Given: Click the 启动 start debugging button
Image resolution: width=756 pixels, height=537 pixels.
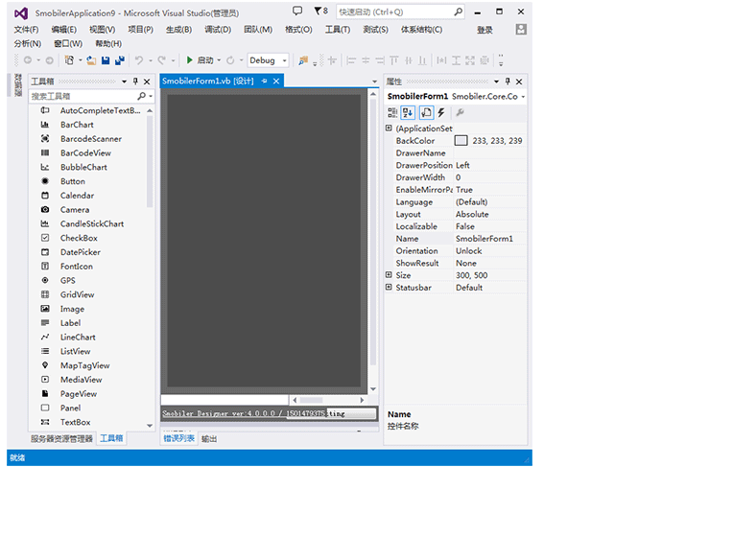Looking at the screenshot, I should (x=201, y=60).
